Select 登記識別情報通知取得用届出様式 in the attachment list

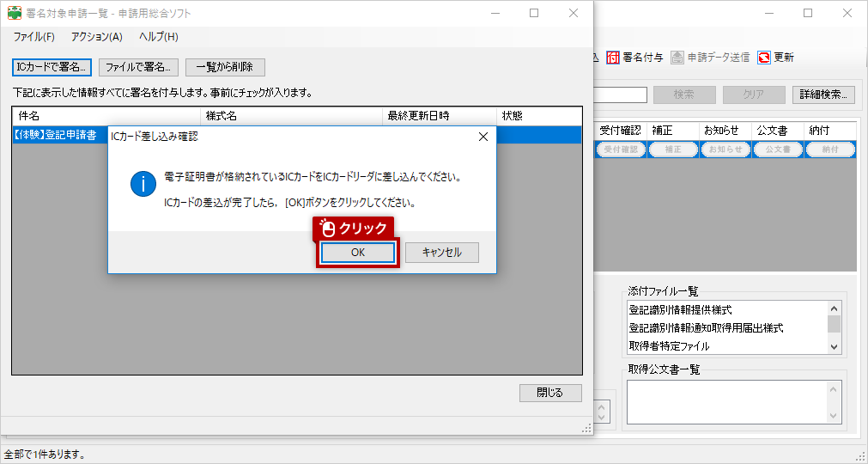pos(727,327)
